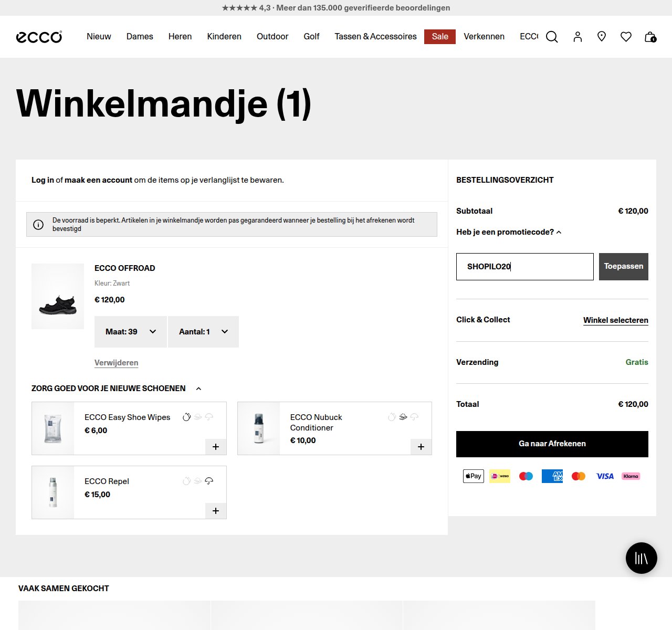Open the Nieuw menu
The height and width of the screenshot is (630, 672).
99,36
